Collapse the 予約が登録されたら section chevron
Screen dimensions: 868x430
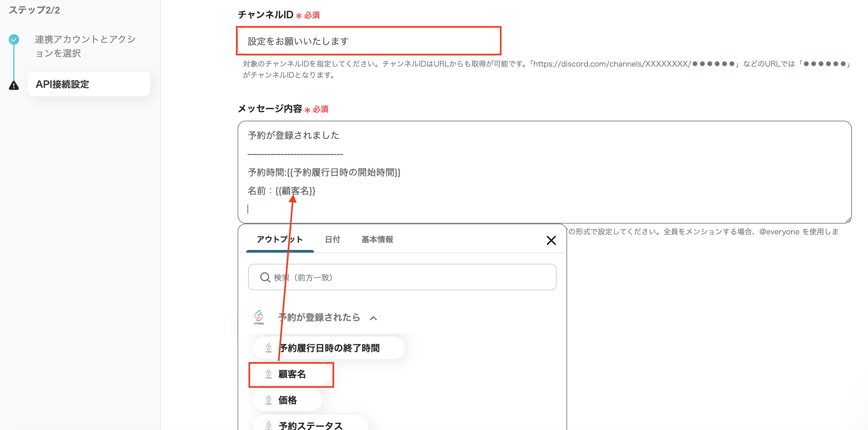click(x=373, y=318)
